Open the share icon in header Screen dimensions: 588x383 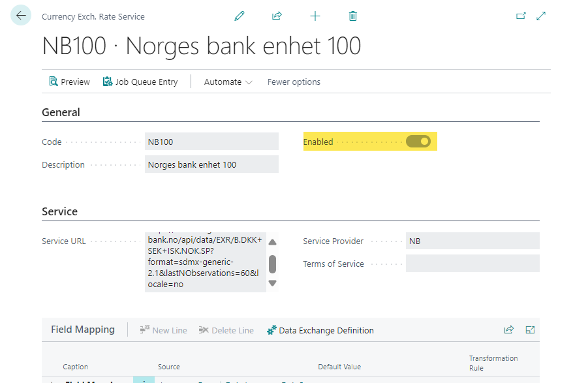(x=277, y=16)
